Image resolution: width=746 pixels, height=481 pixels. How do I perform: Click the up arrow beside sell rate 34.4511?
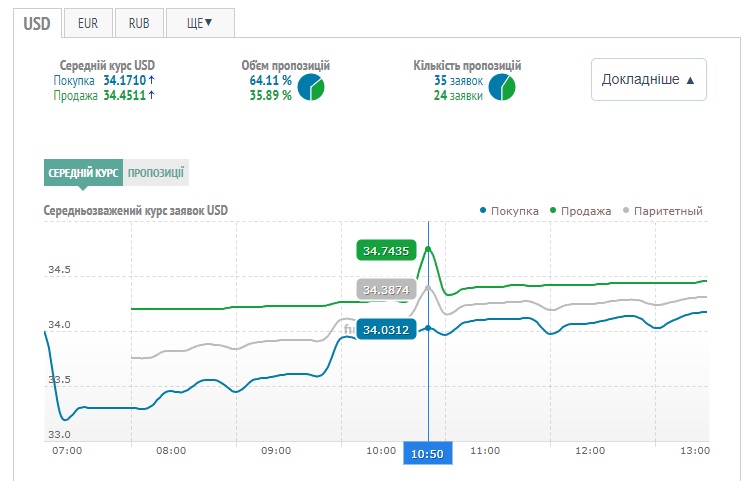click(152, 96)
